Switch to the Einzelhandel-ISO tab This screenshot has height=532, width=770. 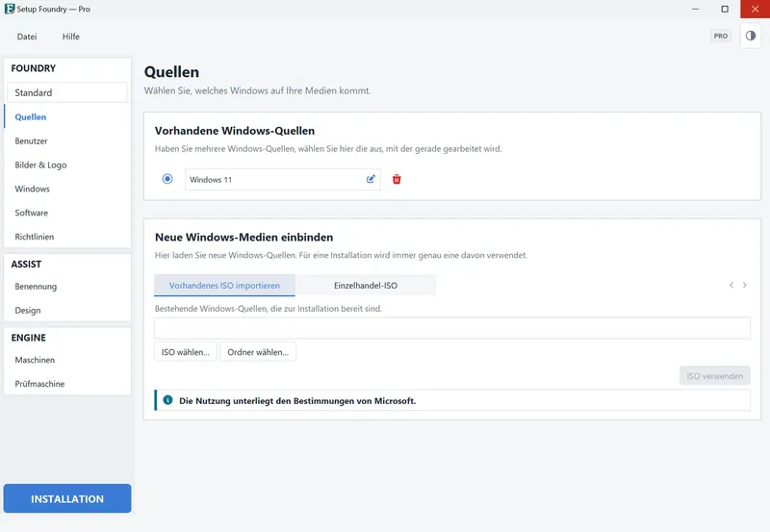click(x=366, y=285)
